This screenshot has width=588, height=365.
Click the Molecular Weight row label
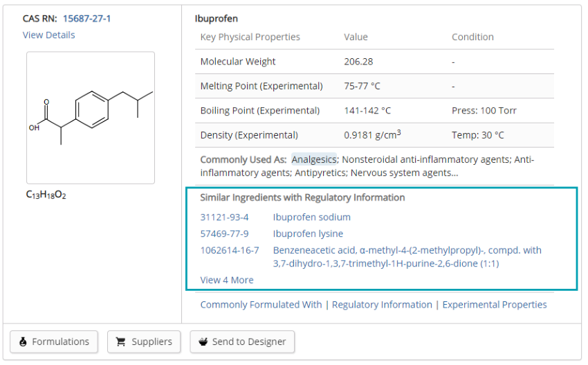click(238, 62)
